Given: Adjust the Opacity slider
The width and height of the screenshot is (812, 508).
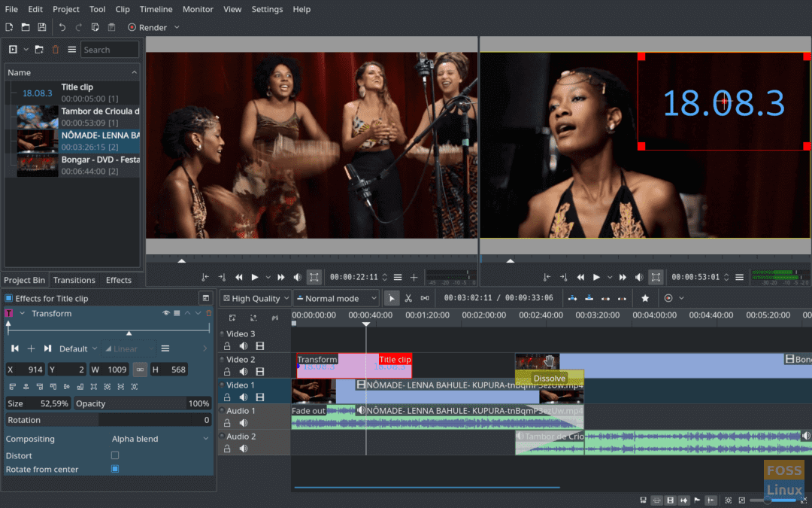Looking at the screenshot, I should [142, 403].
